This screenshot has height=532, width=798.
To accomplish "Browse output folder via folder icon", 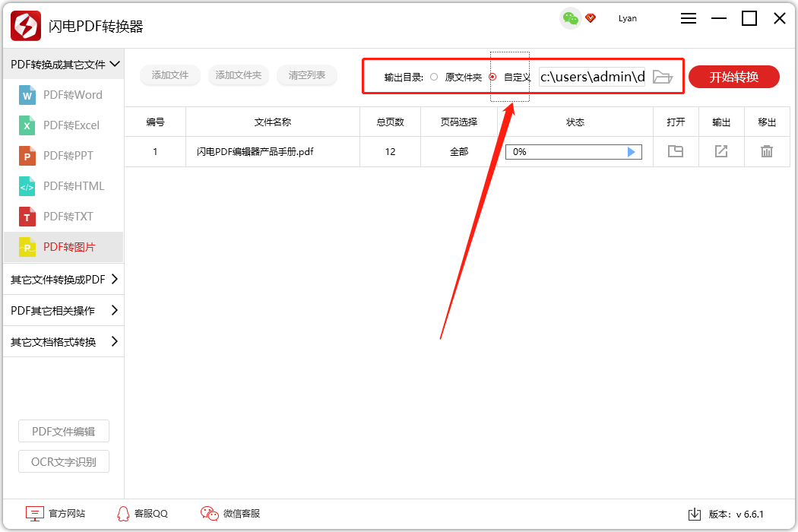I will tap(662, 77).
